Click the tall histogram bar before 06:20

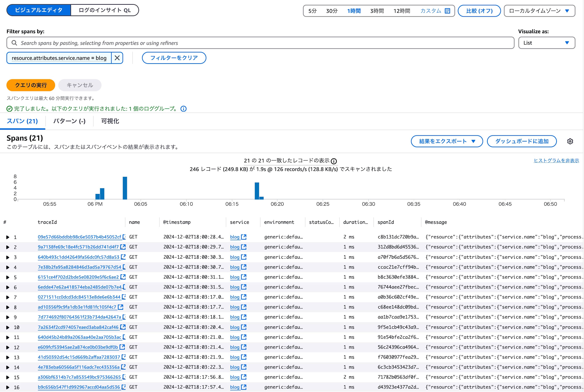click(257, 191)
